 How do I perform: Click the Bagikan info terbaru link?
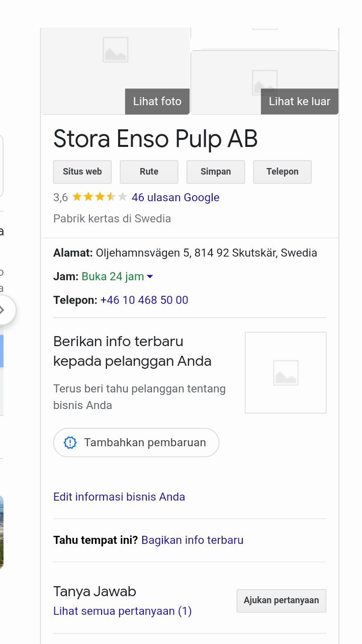[193, 540]
